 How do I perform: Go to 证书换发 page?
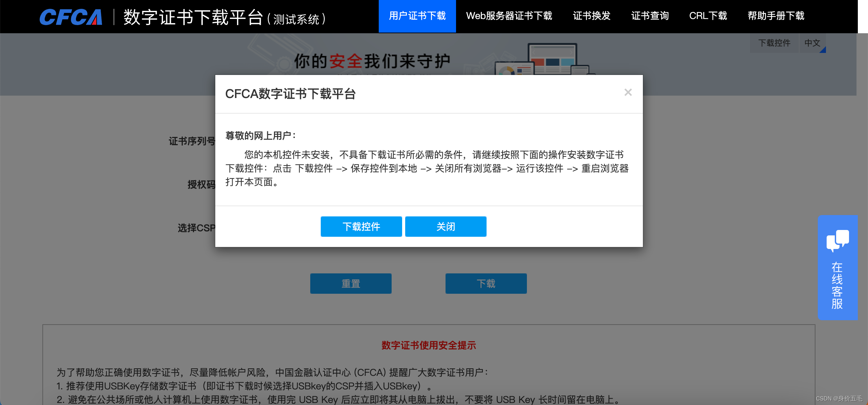click(x=591, y=16)
